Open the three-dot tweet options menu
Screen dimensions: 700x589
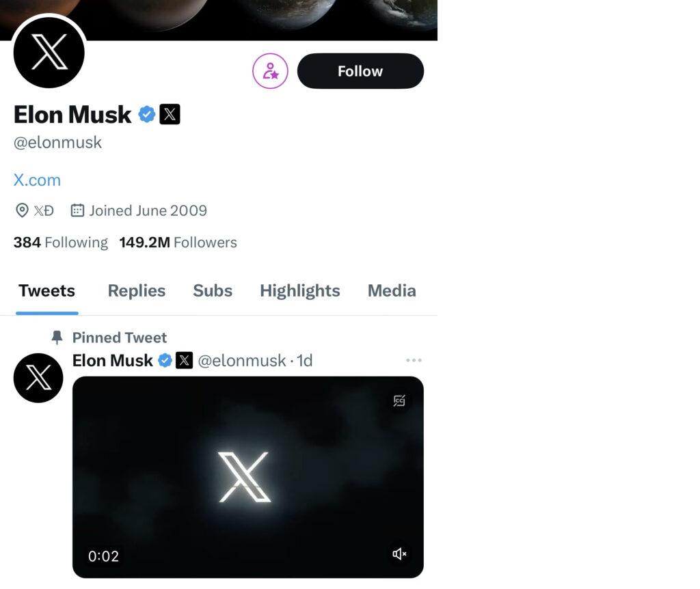[414, 360]
